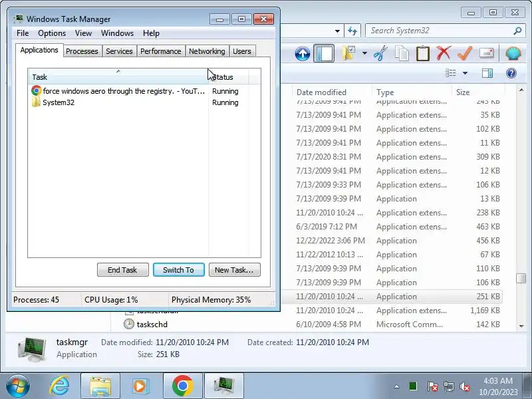Image resolution: width=532 pixels, height=399 pixels.
Task: Open the dropdown arrow beside folder options icon
Action: point(364,53)
